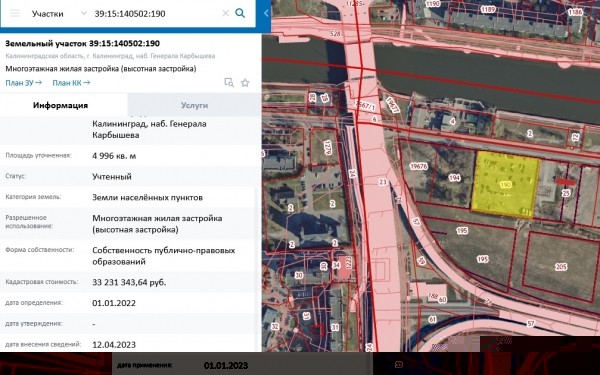Click Собственность публично-правовых образований value
The width and height of the screenshot is (600, 375).
(x=164, y=256)
